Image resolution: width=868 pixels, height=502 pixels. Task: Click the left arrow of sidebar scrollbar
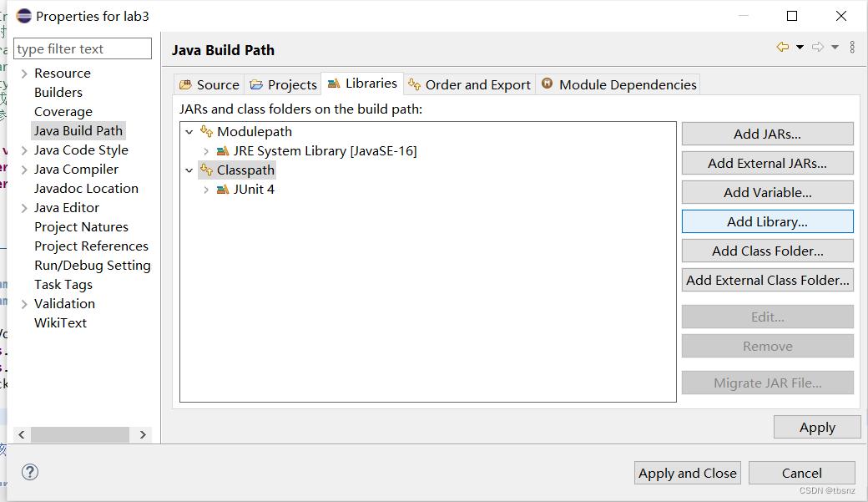(22, 435)
